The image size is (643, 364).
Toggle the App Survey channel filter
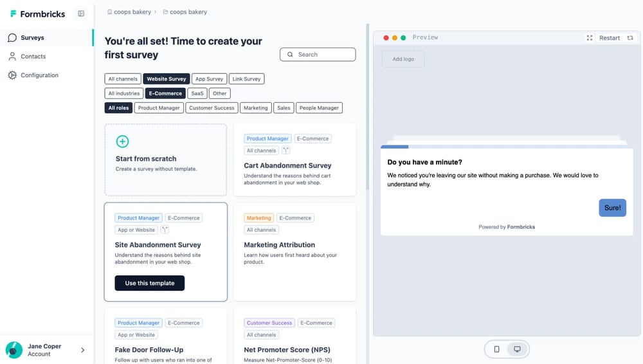209,79
